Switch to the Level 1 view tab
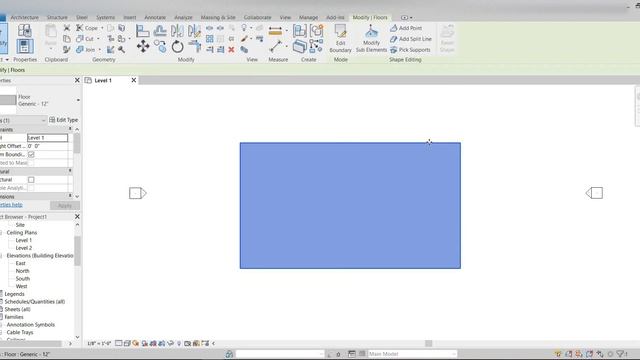Screen dimensions: 640x360 (103, 80)
